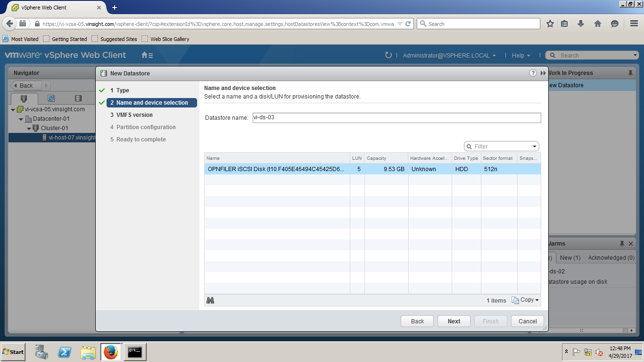The image size is (644, 362).
Task: Cancel the New Datastore wizard
Action: point(528,321)
